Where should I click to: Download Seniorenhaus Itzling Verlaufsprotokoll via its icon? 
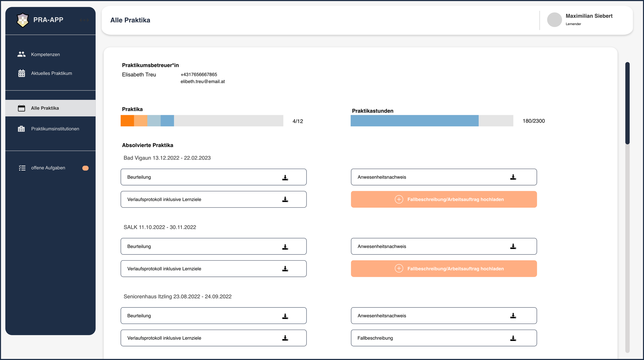(x=285, y=338)
